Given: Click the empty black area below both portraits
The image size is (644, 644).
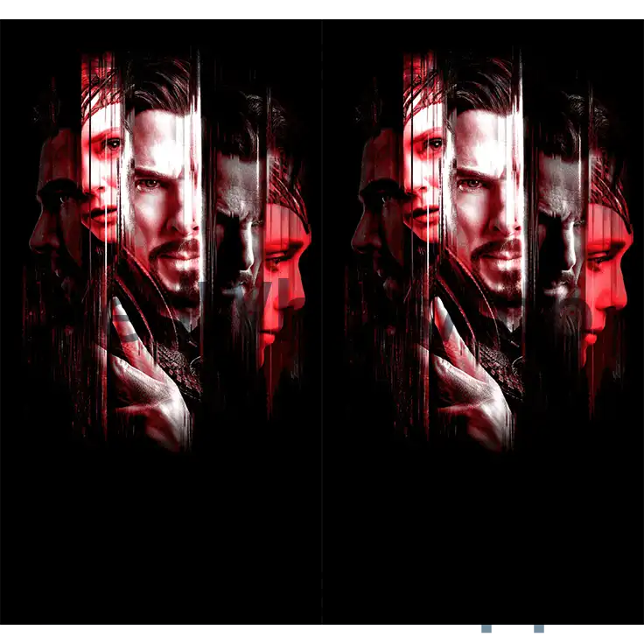Looking at the screenshot, I should click(x=322, y=534).
